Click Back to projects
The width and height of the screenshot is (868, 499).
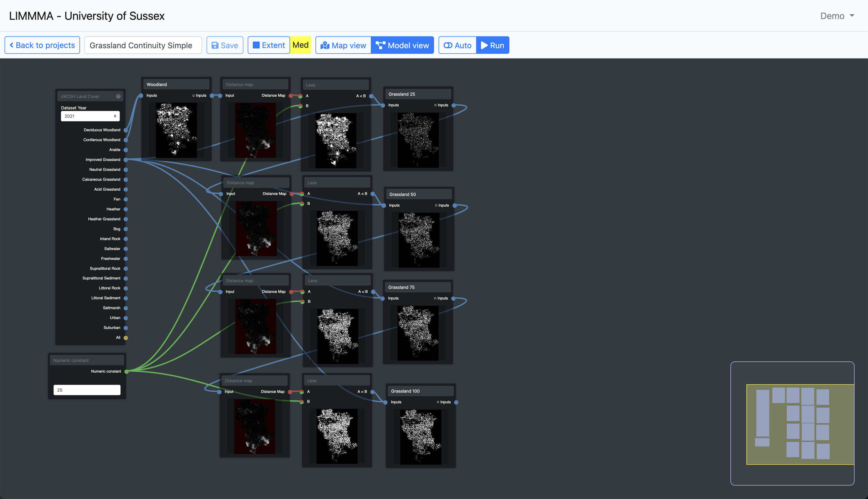(42, 45)
